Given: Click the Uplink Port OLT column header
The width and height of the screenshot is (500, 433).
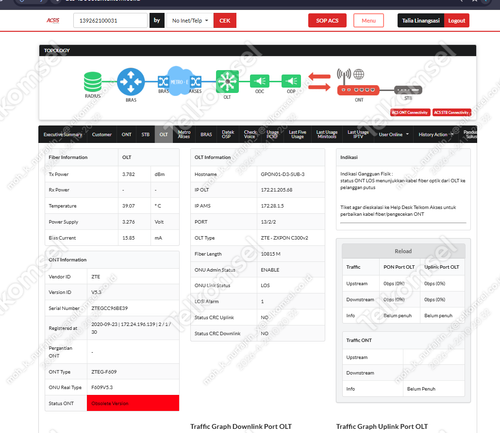Looking at the screenshot, I should (x=441, y=267).
